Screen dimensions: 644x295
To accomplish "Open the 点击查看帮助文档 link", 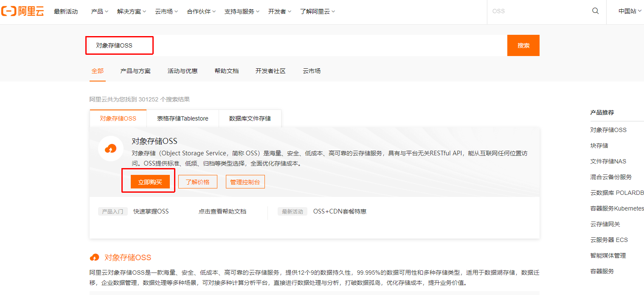I will click(x=222, y=211).
